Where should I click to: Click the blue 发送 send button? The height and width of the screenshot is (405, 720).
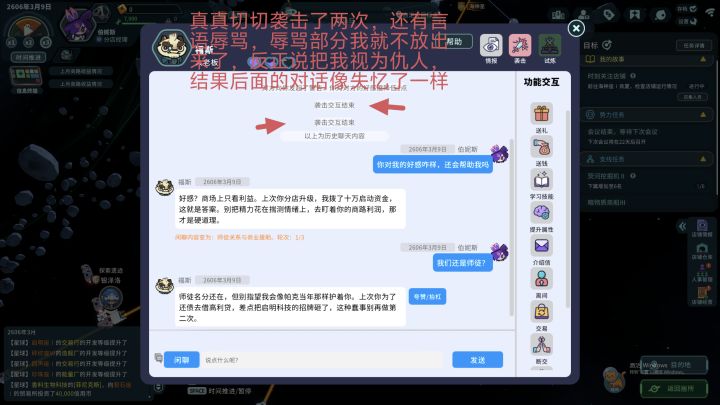(x=478, y=360)
